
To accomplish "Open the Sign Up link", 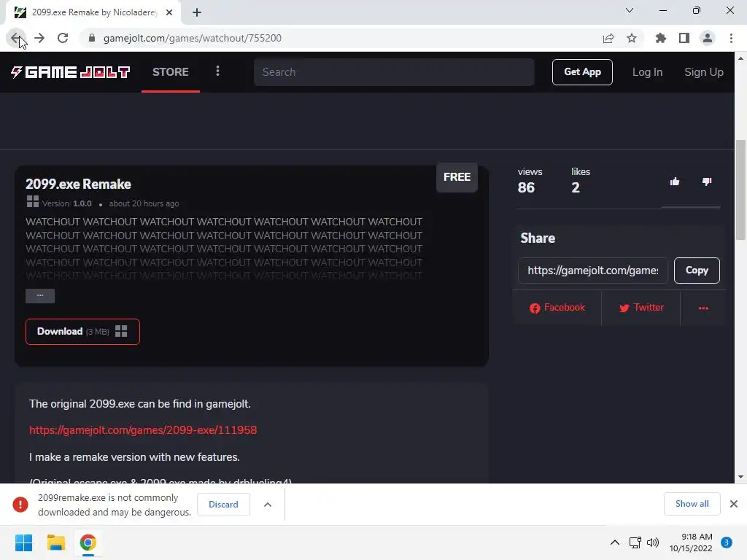I will 704,72.
